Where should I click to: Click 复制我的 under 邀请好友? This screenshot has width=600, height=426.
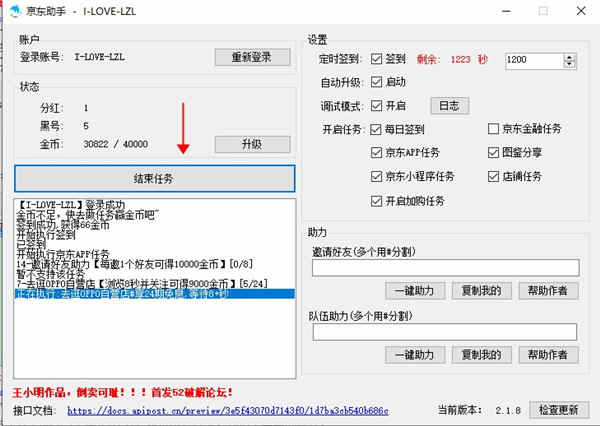click(x=481, y=291)
